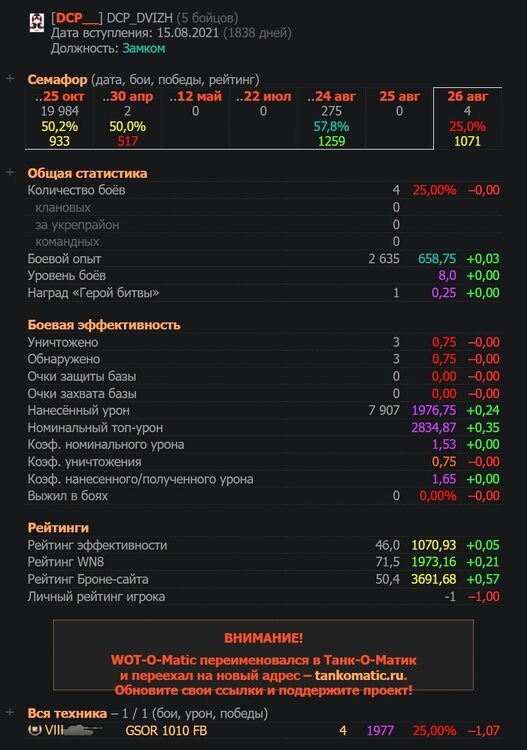The image size is (527, 750).
Task: Click the Уровень боёв value 8,0
Action: [x=447, y=276]
